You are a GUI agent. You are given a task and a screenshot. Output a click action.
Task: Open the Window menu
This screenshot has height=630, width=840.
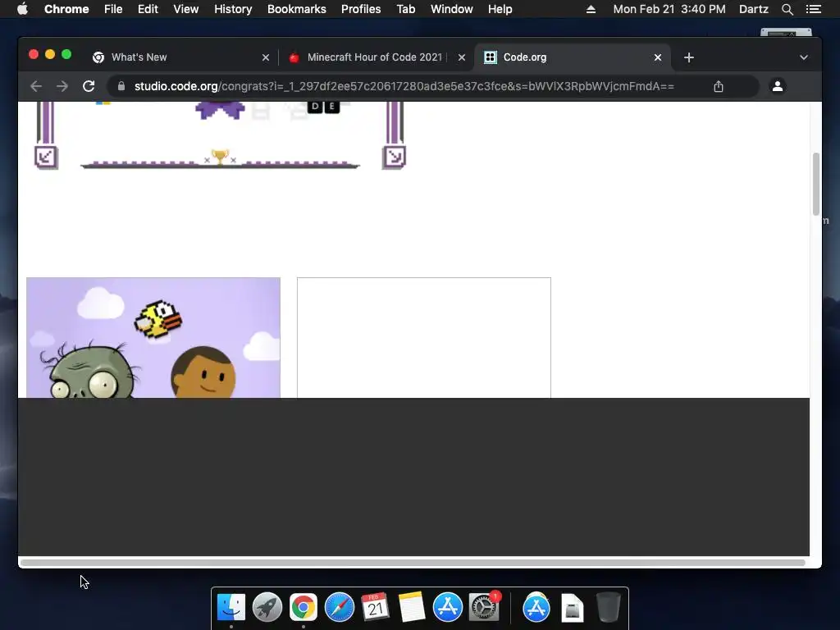click(x=452, y=9)
